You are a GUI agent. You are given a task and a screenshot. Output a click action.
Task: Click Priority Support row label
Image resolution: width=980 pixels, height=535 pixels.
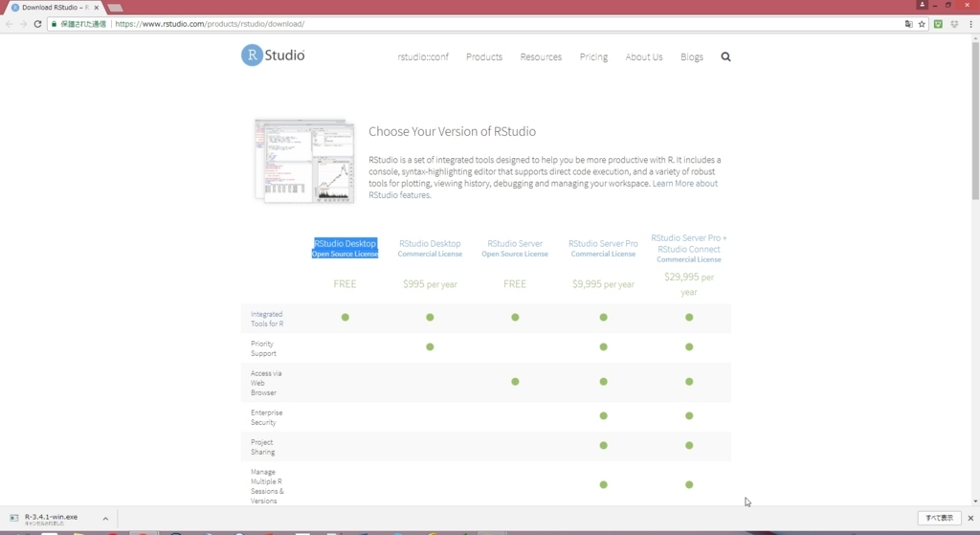(x=263, y=348)
